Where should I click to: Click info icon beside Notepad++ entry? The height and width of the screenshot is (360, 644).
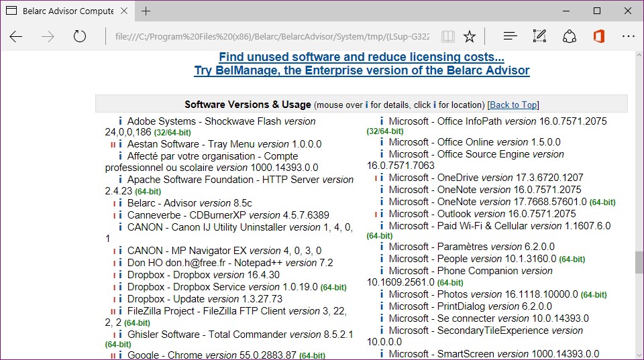(121, 263)
